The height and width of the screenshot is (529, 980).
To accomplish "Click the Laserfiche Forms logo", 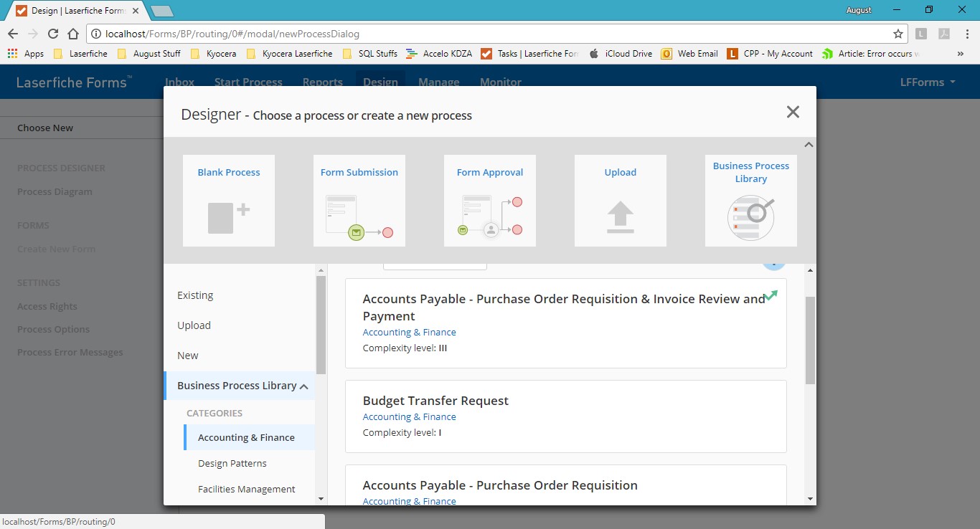I will (x=74, y=82).
